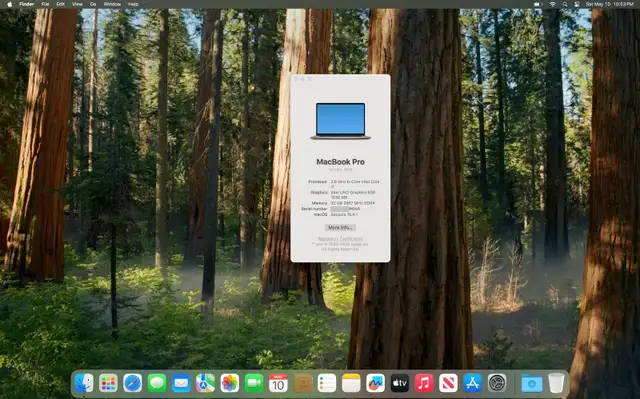The image size is (640, 399).
Task: Launch Safari from the Dock
Action: 133,383
